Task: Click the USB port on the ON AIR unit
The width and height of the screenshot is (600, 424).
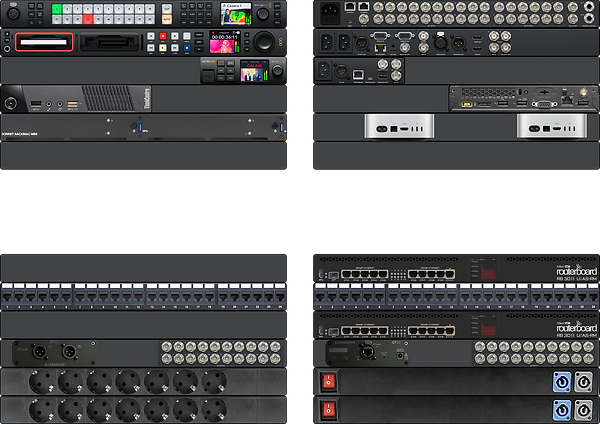Action: [x=208, y=75]
